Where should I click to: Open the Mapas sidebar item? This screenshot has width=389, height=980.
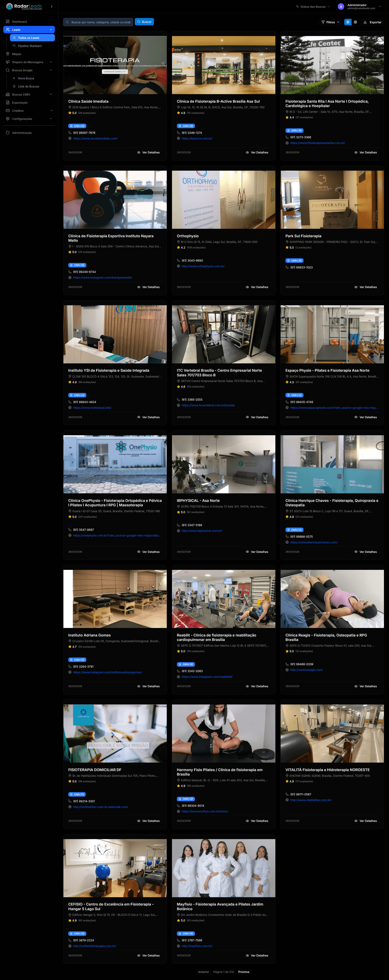pos(29,54)
